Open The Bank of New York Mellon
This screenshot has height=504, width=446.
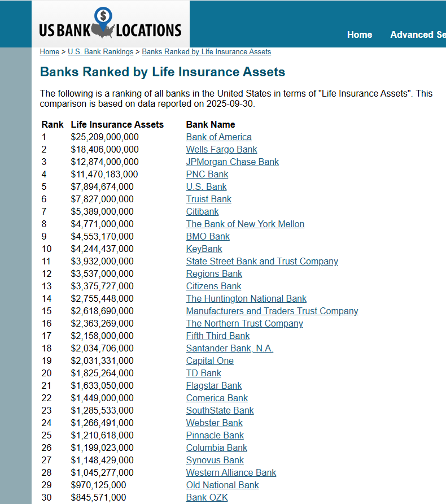tap(246, 224)
